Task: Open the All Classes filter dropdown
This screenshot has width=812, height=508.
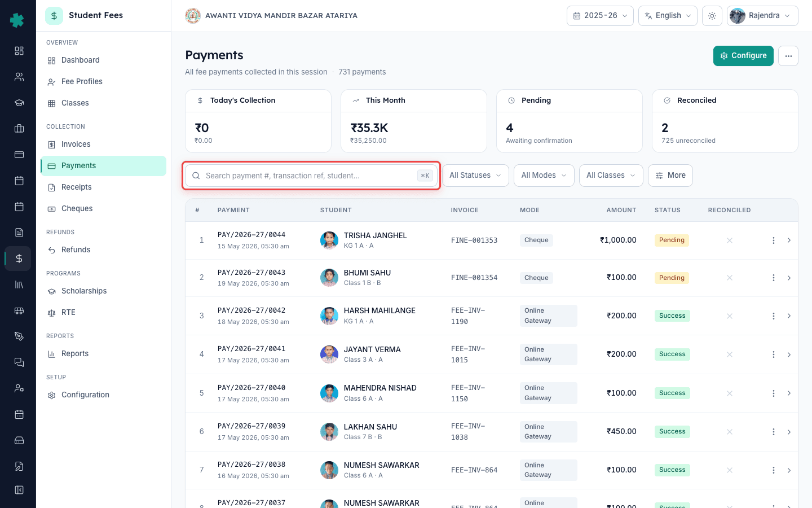Action: (x=611, y=176)
